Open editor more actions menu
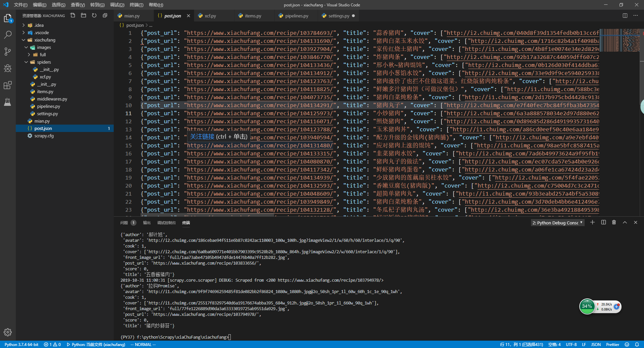The image size is (644, 348). point(636,15)
